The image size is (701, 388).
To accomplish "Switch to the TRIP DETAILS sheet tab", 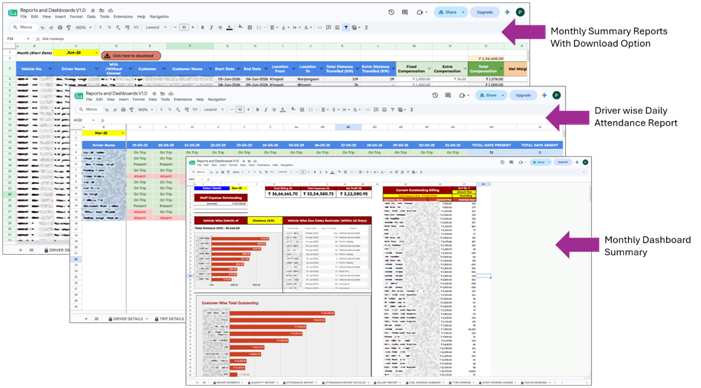I will 170,319.
